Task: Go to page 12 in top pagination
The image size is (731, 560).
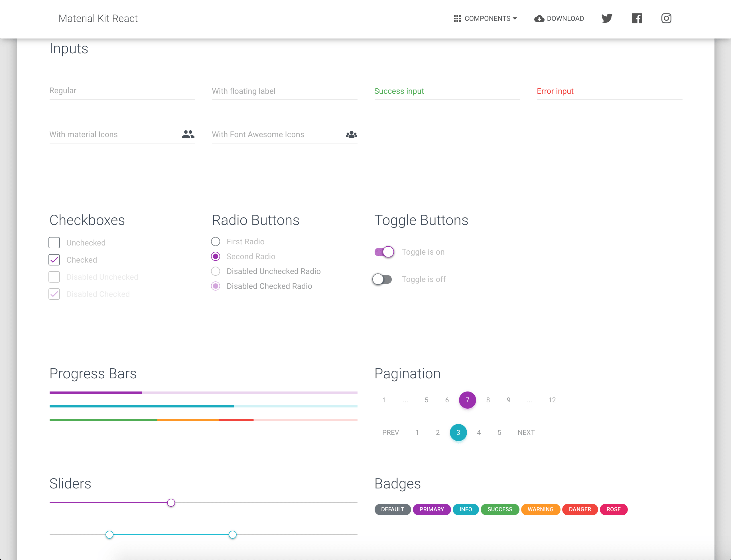Action: pos(552,400)
